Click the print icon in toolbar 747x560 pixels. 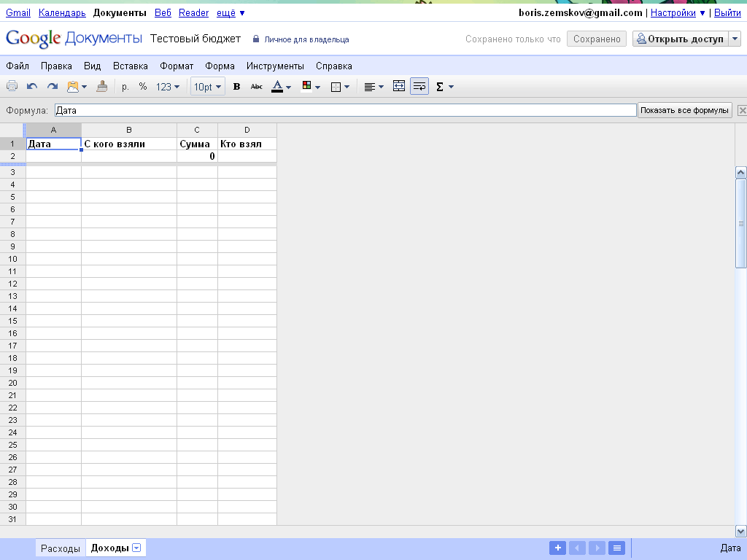tap(12, 87)
